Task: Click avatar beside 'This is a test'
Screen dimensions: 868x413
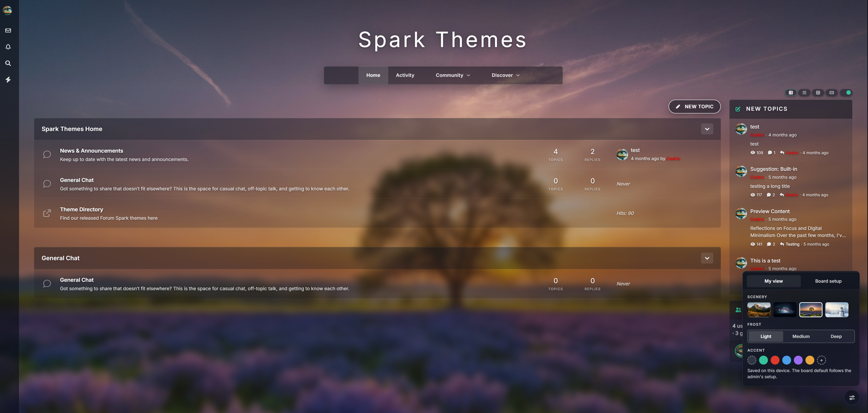Action: pyautogui.click(x=741, y=263)
